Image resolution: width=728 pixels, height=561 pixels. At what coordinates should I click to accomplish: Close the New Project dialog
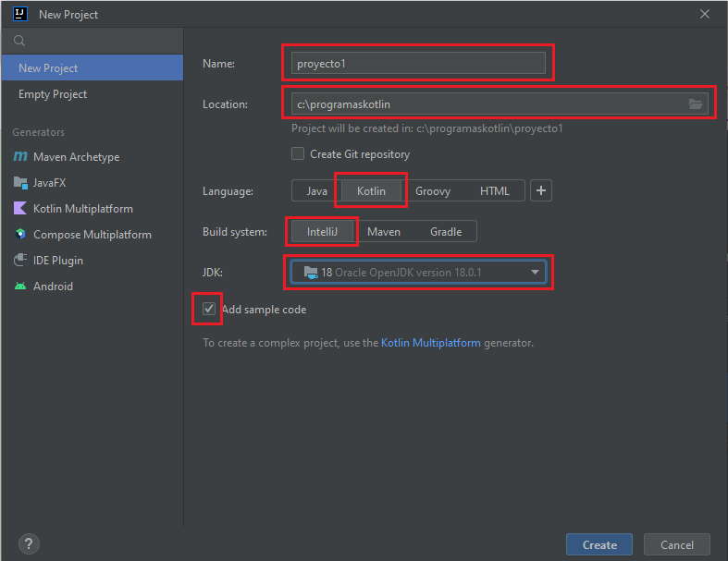coord(704,15)
